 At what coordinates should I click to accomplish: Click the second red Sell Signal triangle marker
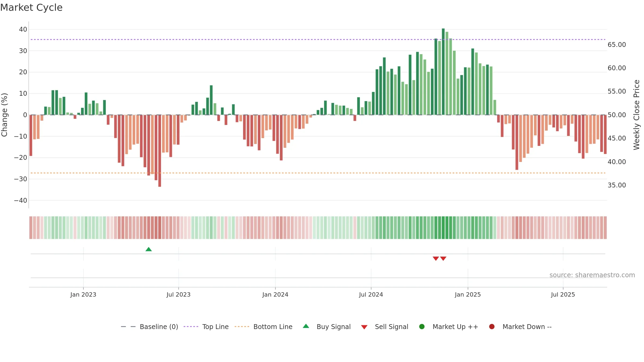click(443, 258)
